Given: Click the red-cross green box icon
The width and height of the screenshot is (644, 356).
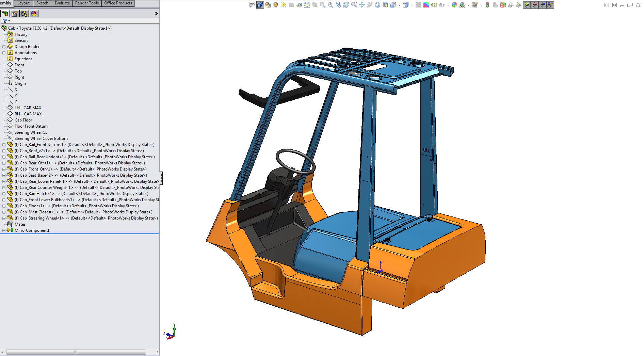Looking at the screenshot, I should pos(503,5).
